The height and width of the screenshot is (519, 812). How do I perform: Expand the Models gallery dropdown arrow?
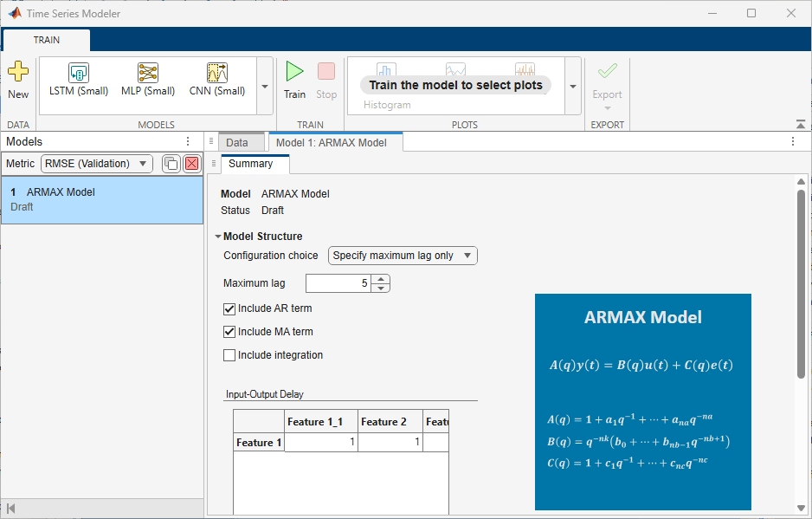point(265,86)
